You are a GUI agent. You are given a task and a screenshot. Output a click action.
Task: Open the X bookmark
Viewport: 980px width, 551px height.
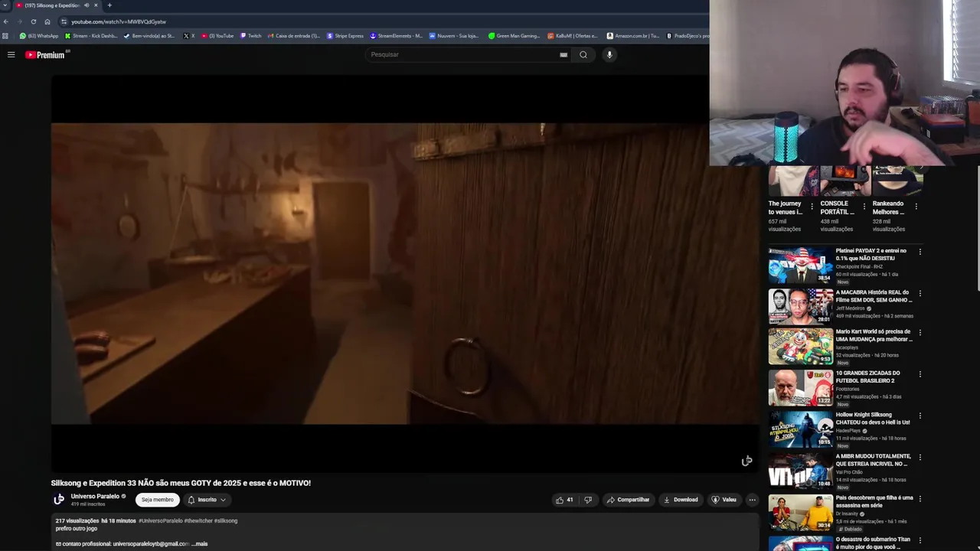point(189,35)
